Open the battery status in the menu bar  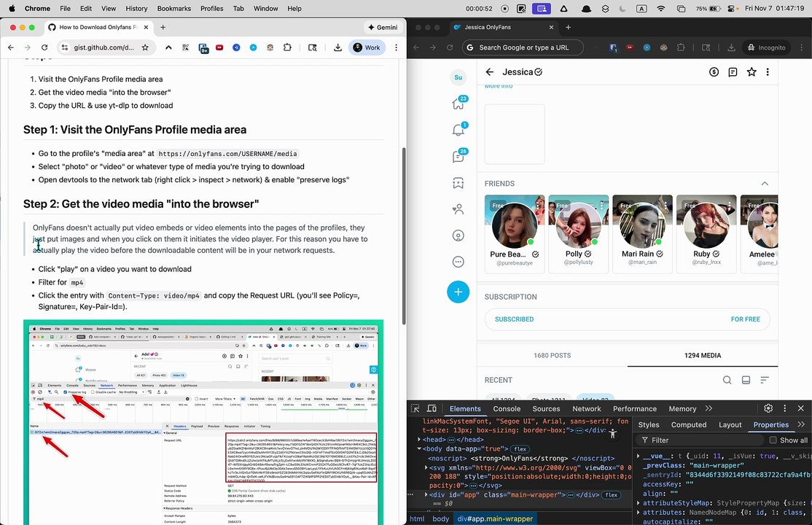708,8
